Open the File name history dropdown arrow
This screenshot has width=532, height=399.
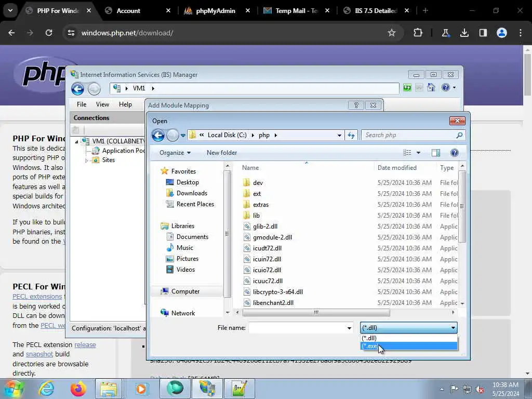(x=349, y=328)
